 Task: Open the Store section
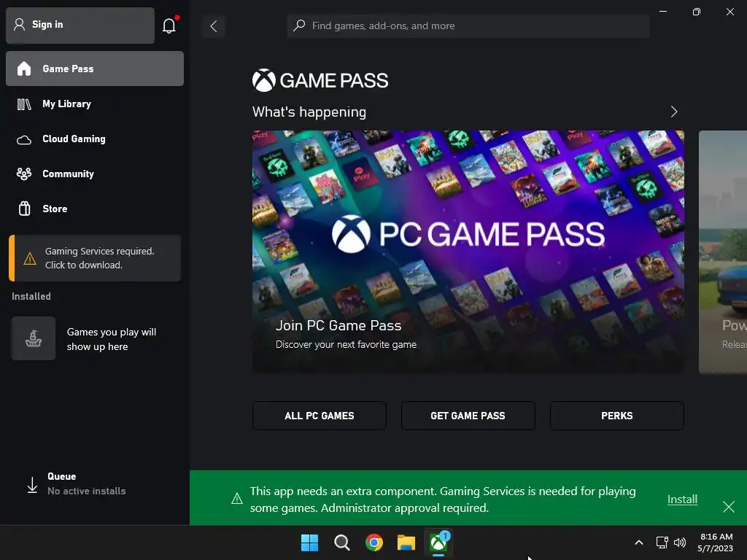95,209
